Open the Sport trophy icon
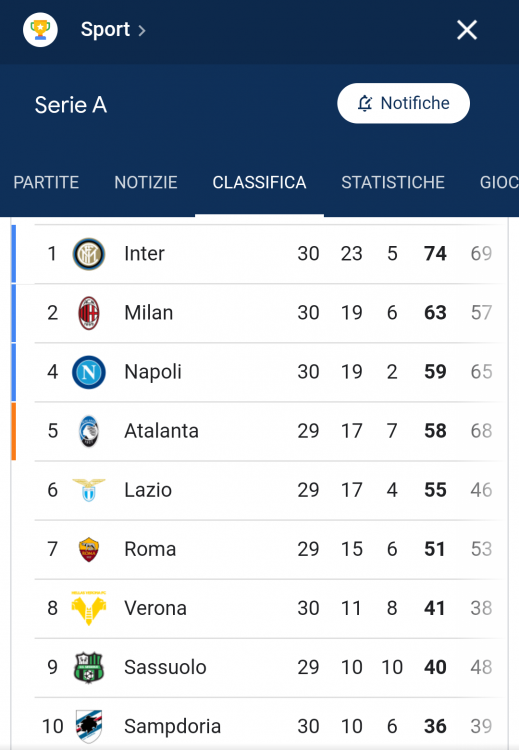This screenshot has height=750, width=519. 41,30
